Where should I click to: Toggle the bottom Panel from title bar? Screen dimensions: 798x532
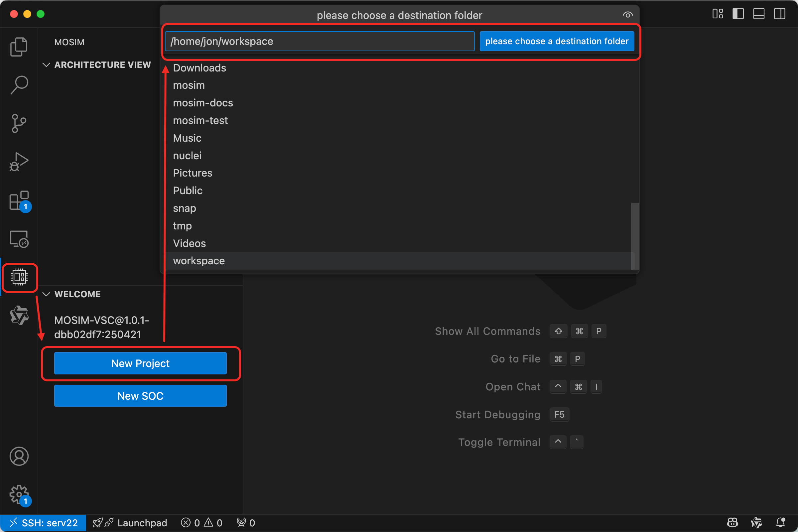759,14
